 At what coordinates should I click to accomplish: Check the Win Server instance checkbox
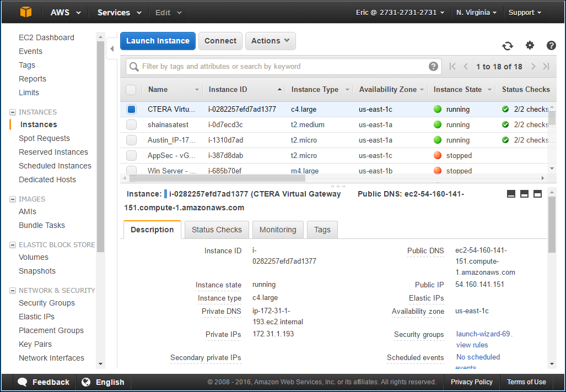click(131, 170)
